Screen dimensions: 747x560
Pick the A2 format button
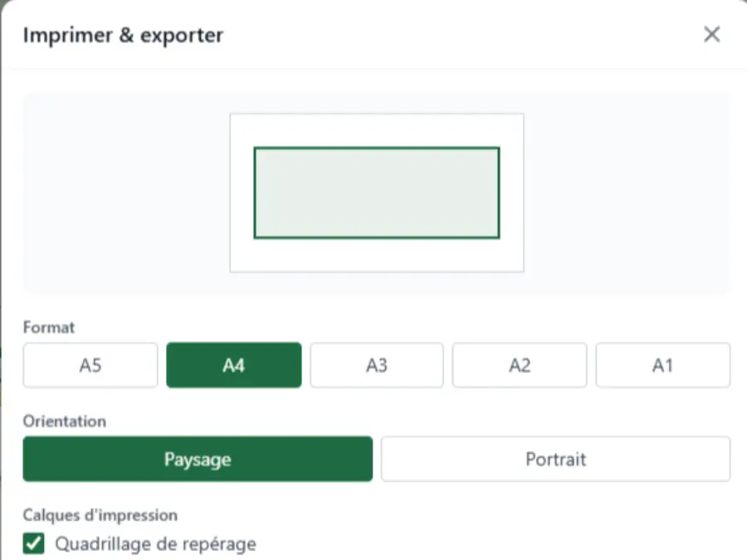[x=520, y=365]
